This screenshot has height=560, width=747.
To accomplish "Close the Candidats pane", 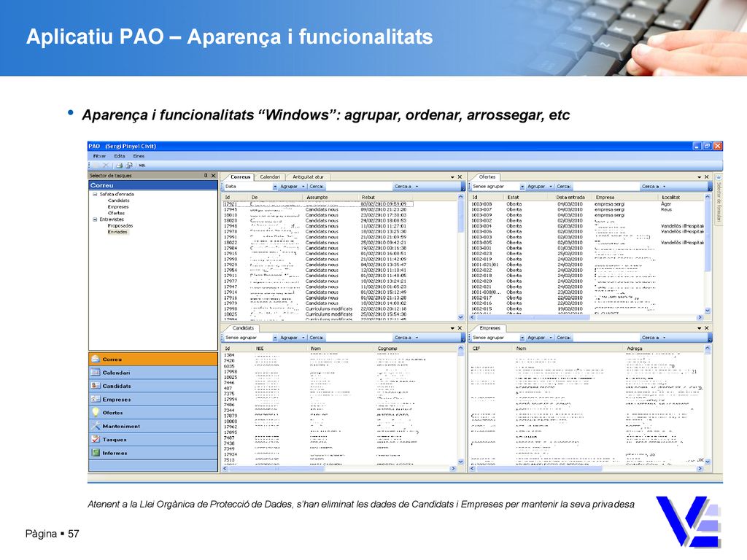I will (460, 328).
